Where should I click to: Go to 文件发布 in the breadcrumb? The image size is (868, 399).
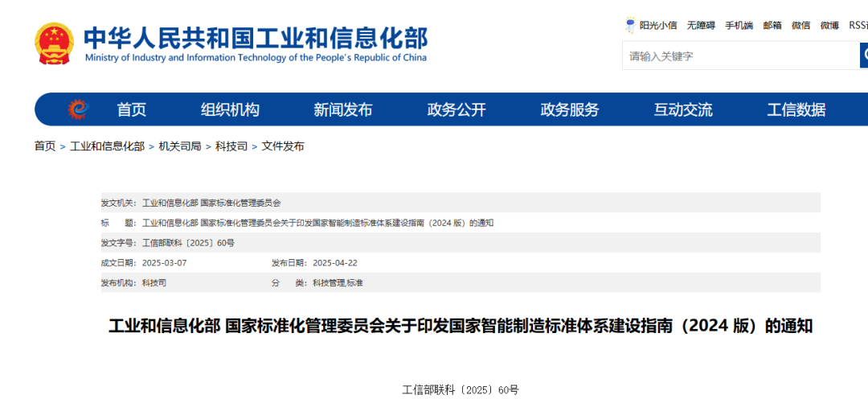(283, 146)
